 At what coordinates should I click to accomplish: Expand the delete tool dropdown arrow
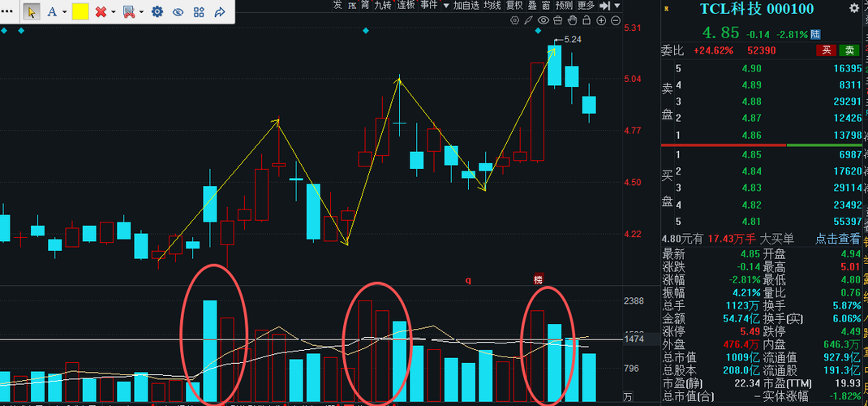click(114, 12)
